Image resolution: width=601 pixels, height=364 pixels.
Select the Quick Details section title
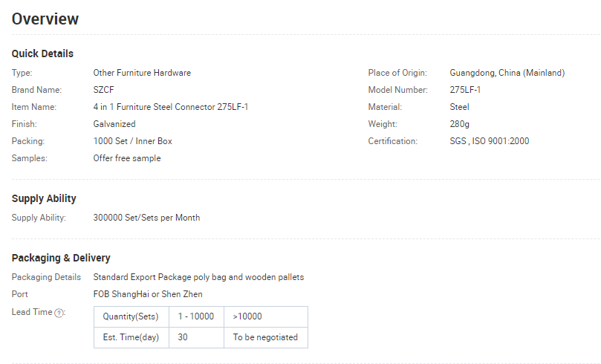(42, 53)
